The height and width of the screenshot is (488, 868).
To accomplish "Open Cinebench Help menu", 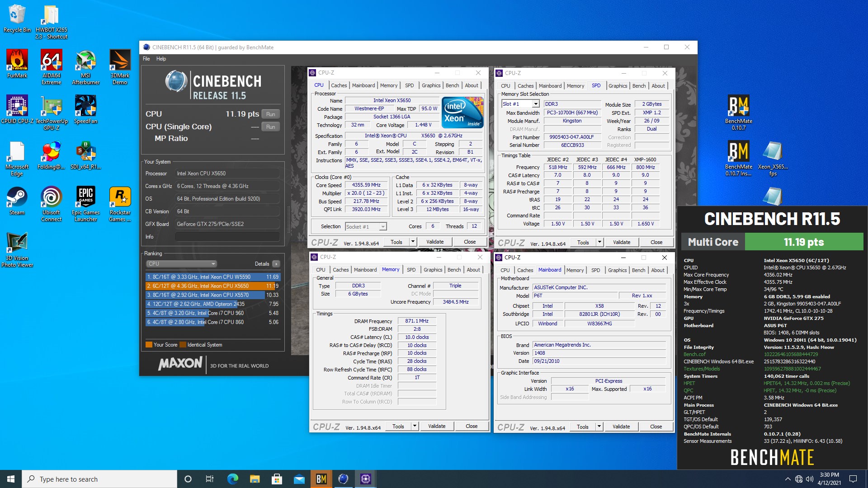I will 161,59.
